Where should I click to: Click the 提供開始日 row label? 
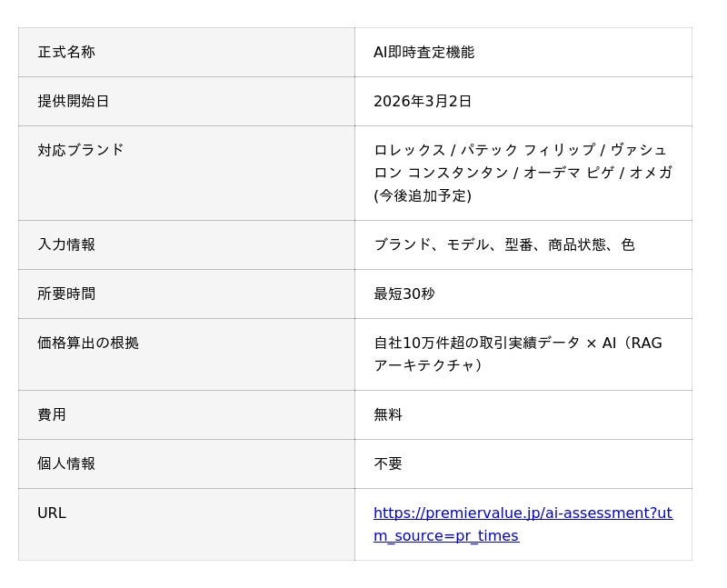tap(74, 102)
